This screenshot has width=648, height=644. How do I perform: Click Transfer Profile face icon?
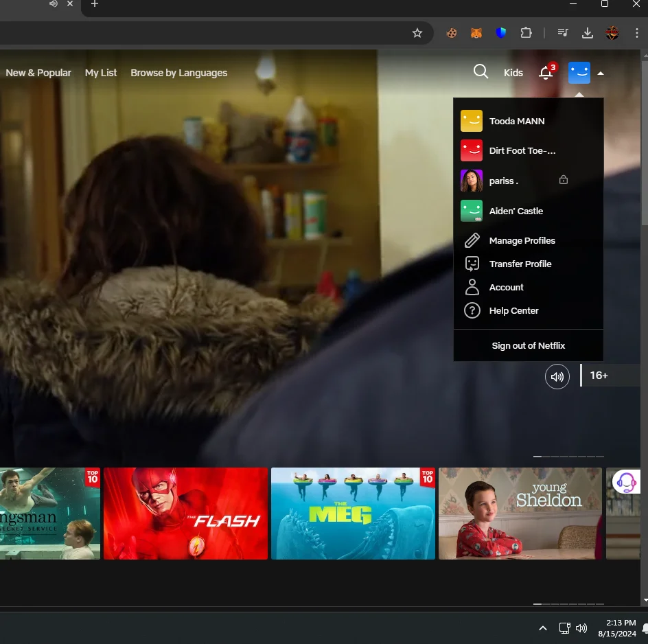click(x=472, y=264)
